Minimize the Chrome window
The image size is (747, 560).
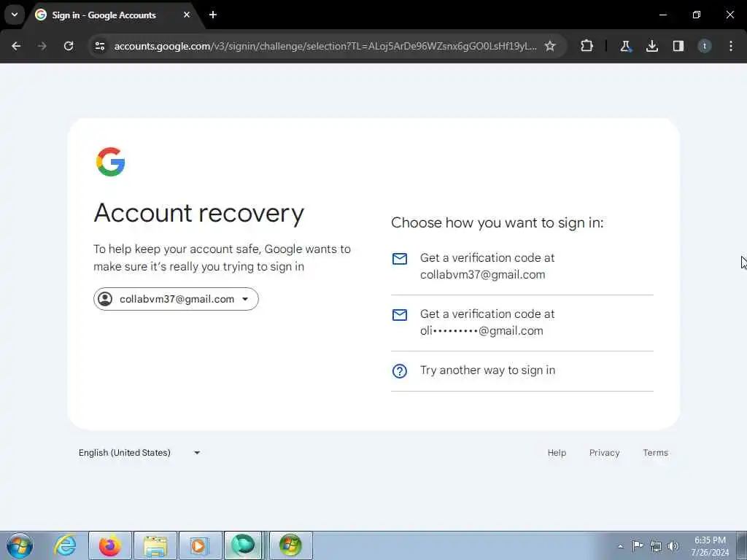click(662, 15)
